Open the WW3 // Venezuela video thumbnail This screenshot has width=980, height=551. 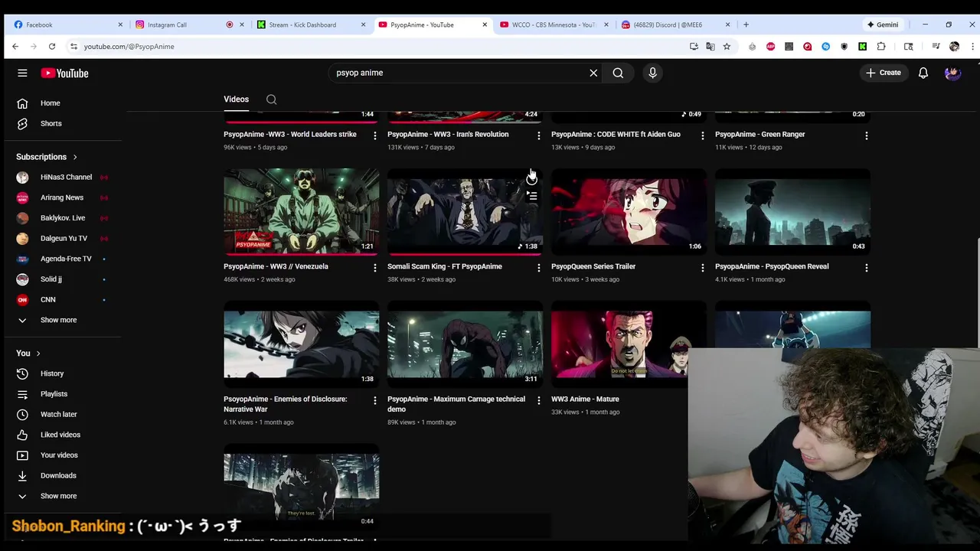301,211
